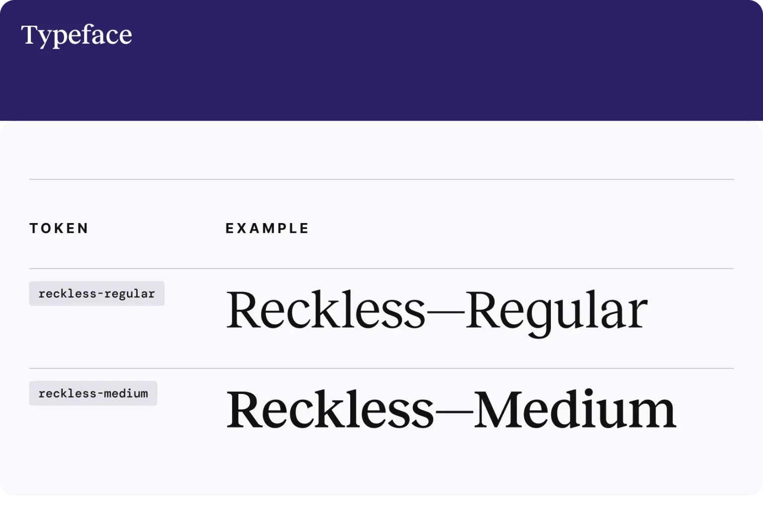Click the reckless-medium token chip
The height and width of the screenshot is (532, 763).
click(x=93, y=393)
